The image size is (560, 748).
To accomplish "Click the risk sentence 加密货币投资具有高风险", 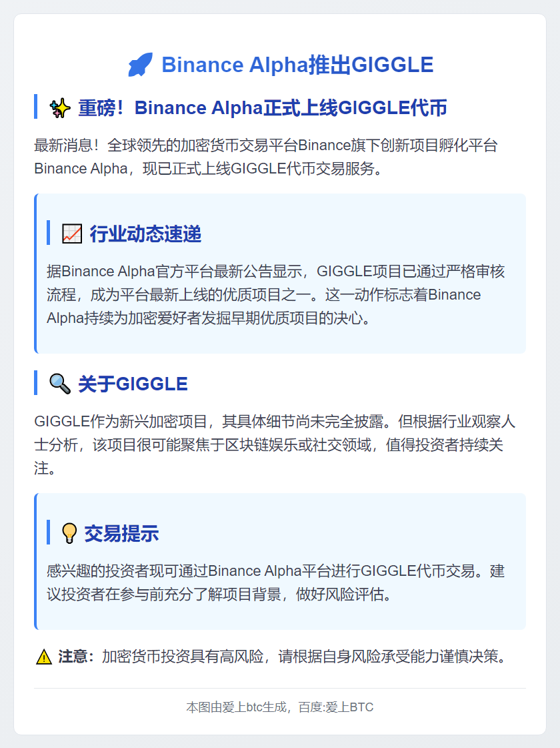I will [x=306, y=657].
